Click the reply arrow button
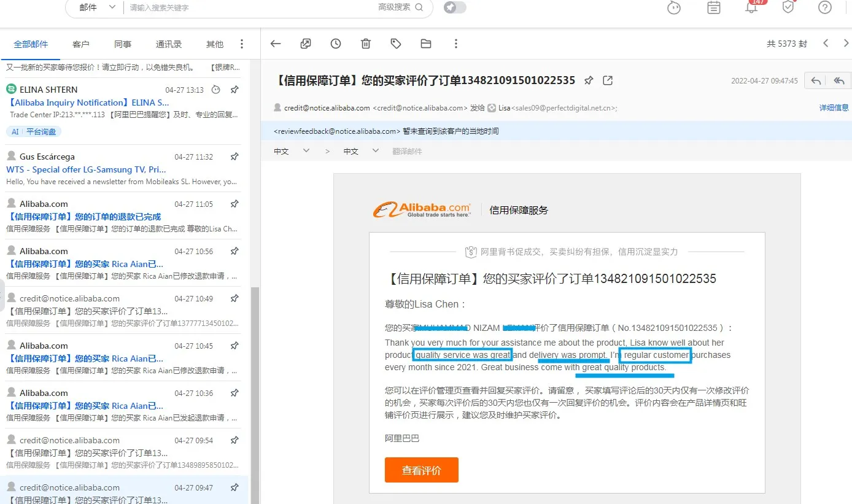Screen dimensions: 852x504 (816, 80)
